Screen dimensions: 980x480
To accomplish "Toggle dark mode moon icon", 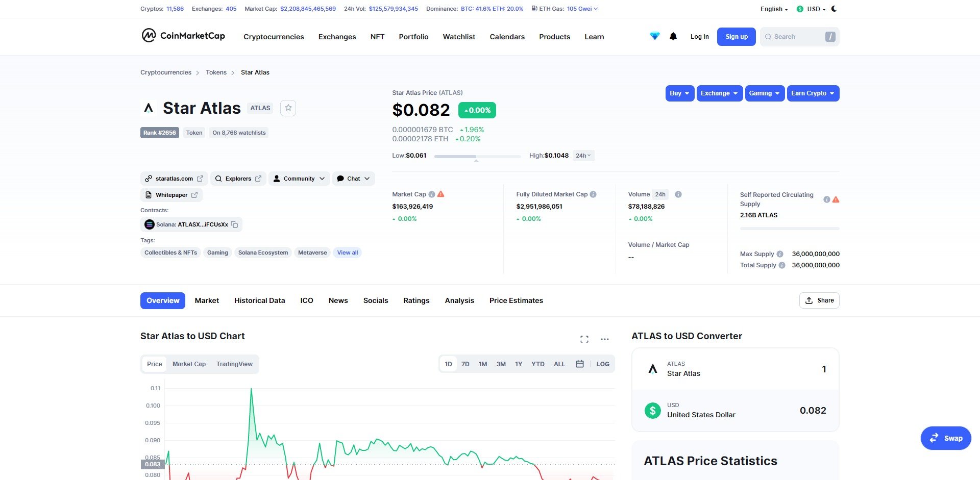I will 834,9.
